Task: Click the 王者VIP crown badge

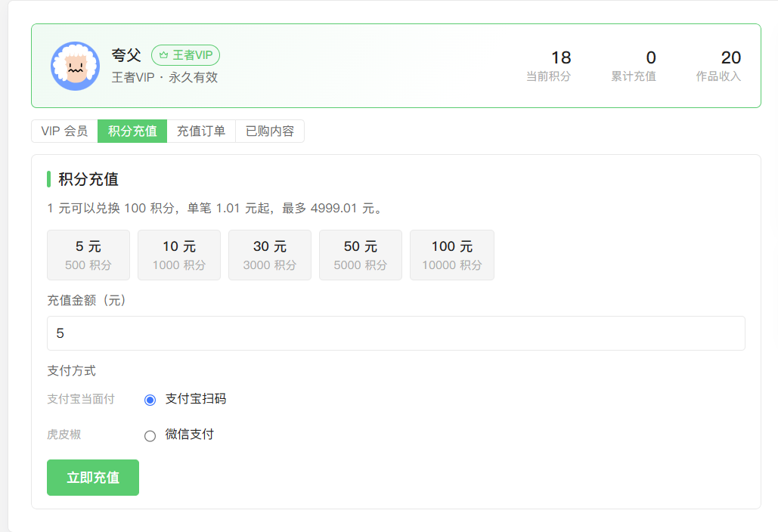Action: coord(185,55)
